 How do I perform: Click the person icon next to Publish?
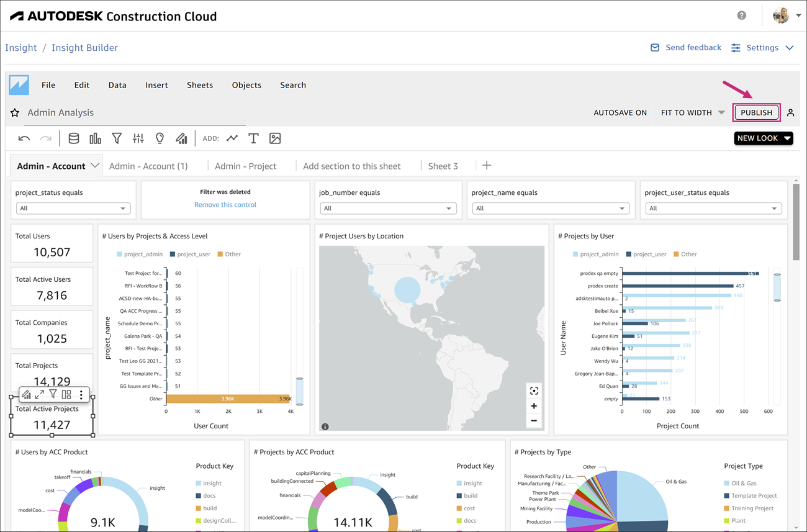[x=790, y=112]
